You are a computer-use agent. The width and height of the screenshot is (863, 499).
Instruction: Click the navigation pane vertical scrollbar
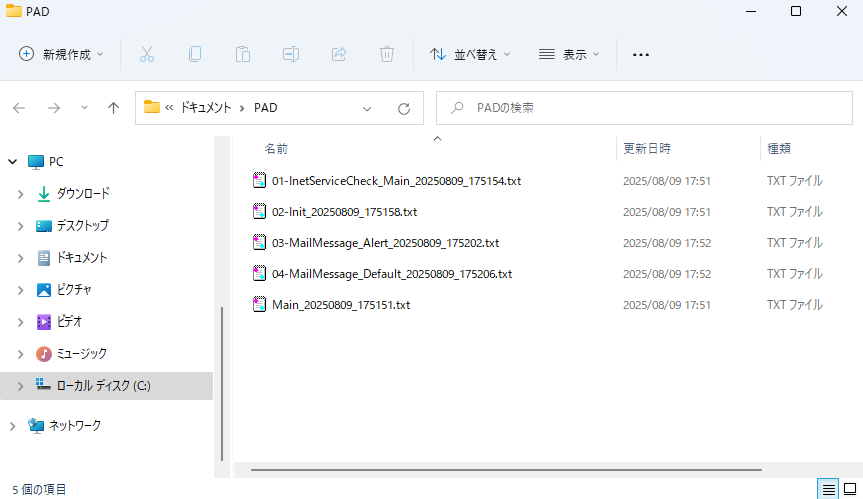(222, 383)
